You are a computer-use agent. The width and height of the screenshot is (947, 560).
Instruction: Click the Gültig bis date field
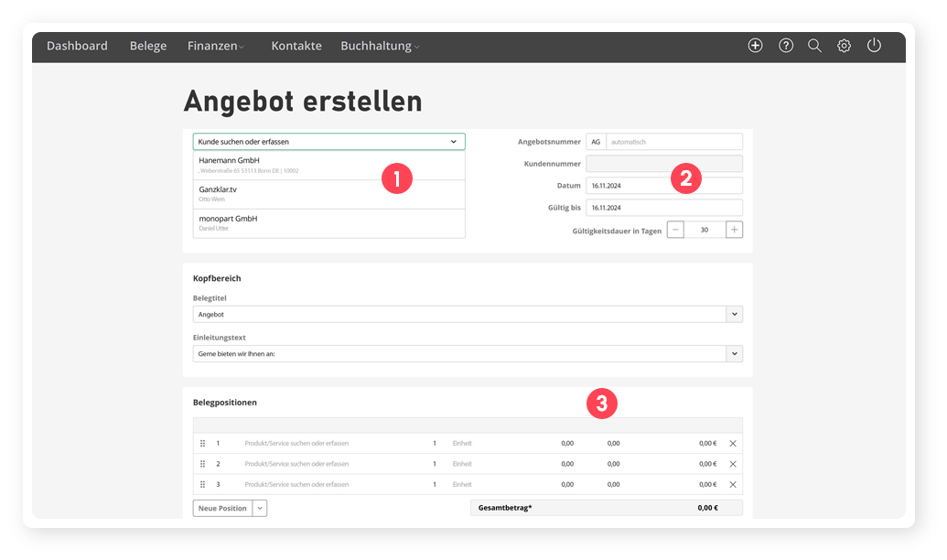(x=664, y=207)
